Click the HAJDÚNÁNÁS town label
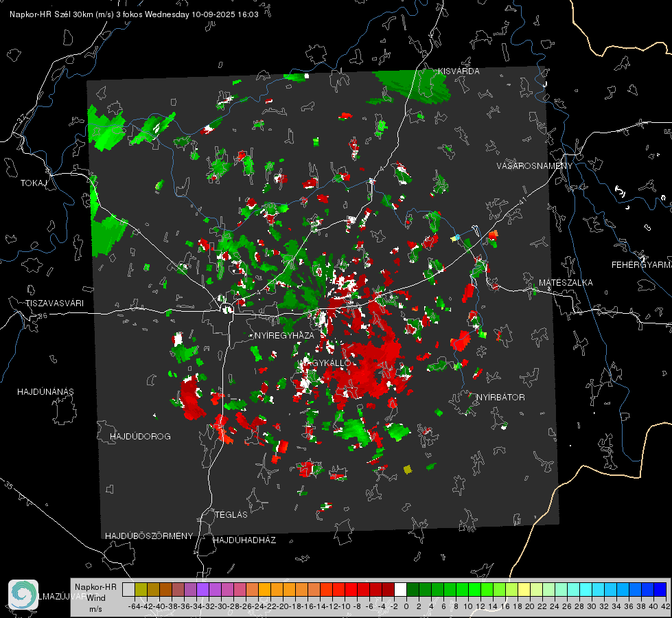Viewport: 672px width, 618px height. (45, 391)
